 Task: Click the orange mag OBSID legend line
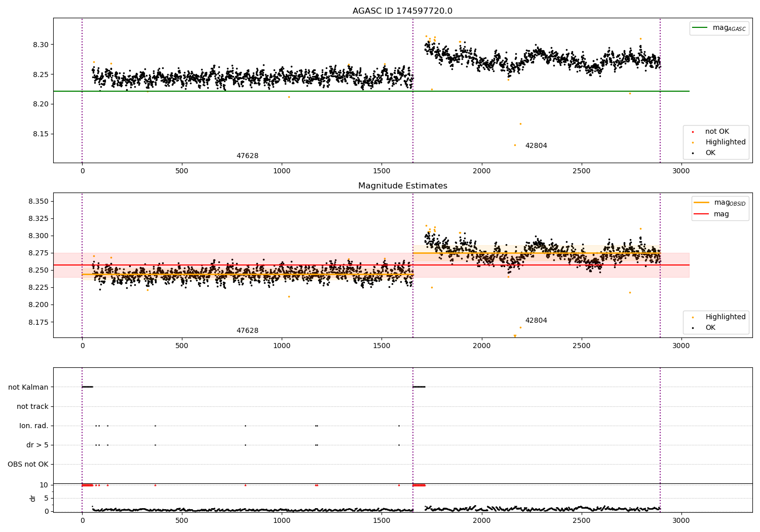[702, 203]
